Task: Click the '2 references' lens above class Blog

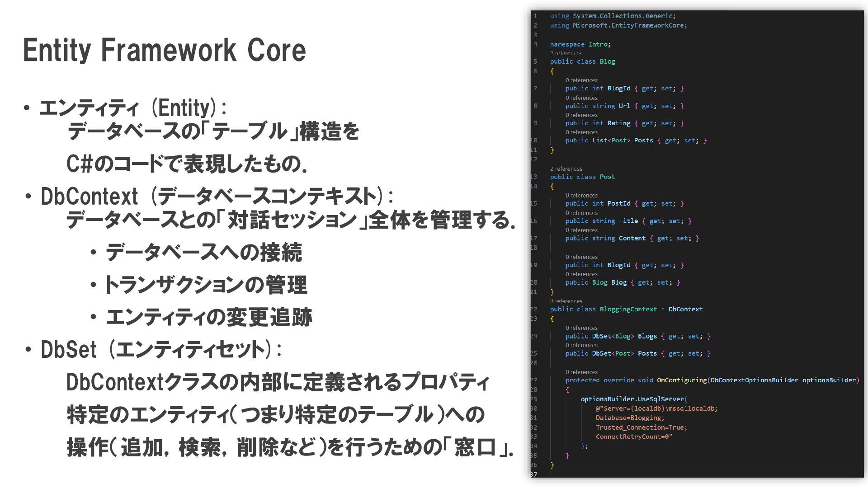Action: pyautogui.click(x=566, y=53)
